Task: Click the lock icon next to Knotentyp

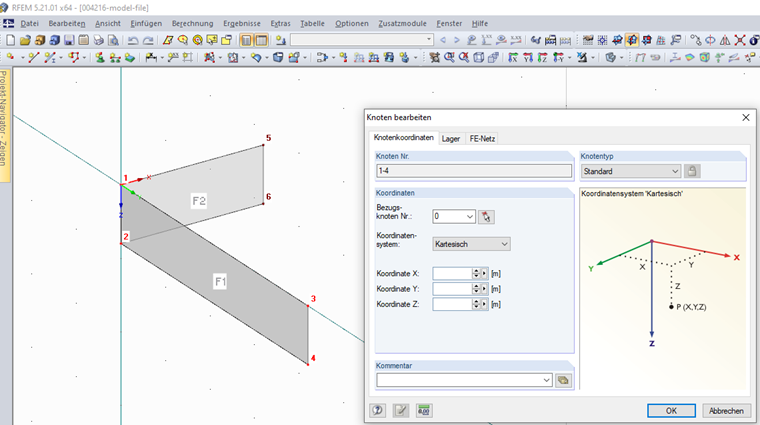Action: click(x=692, y=171)
